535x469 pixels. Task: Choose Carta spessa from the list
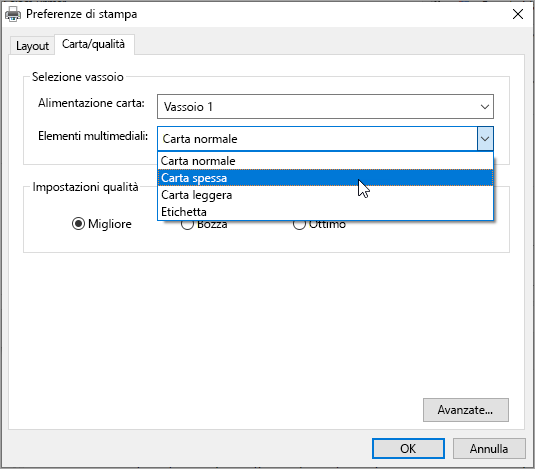(325, 178)
